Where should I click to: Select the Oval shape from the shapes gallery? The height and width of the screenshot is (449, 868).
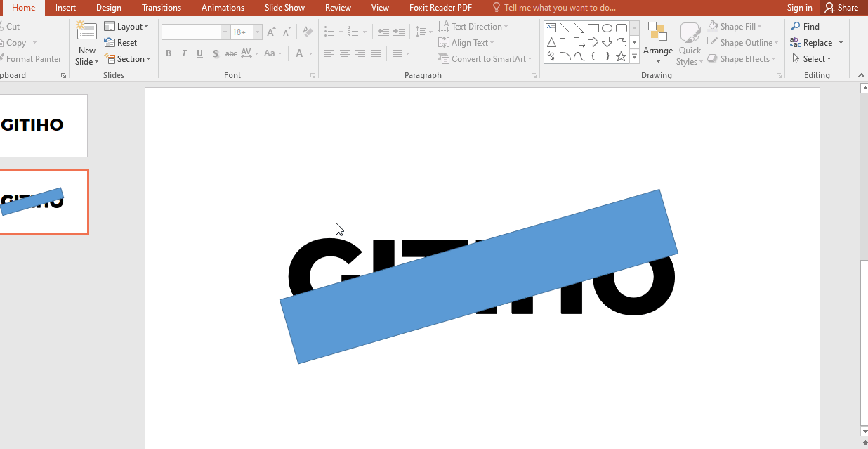[x=607, y=27]
